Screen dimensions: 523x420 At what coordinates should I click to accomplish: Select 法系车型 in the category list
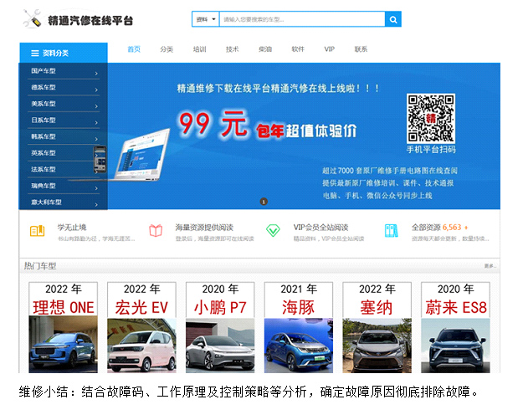point(44,170)
